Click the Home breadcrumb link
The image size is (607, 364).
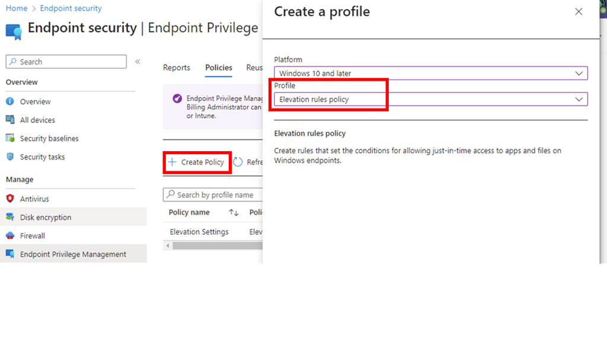click(17, 8)
